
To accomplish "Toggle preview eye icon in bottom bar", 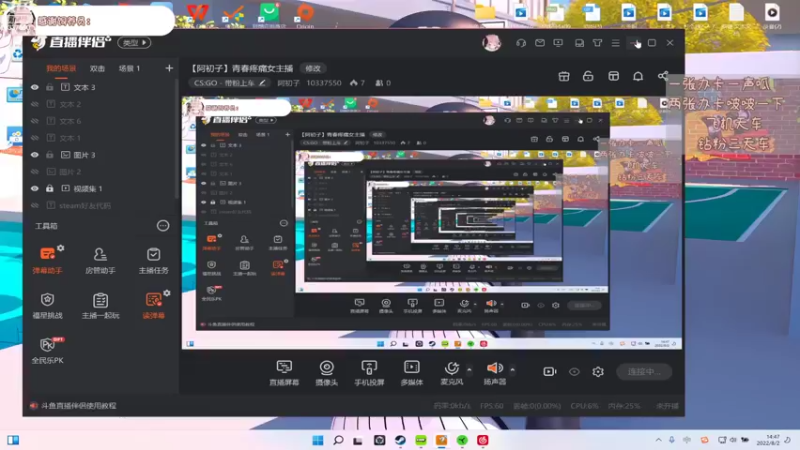I will pos(574,371).
